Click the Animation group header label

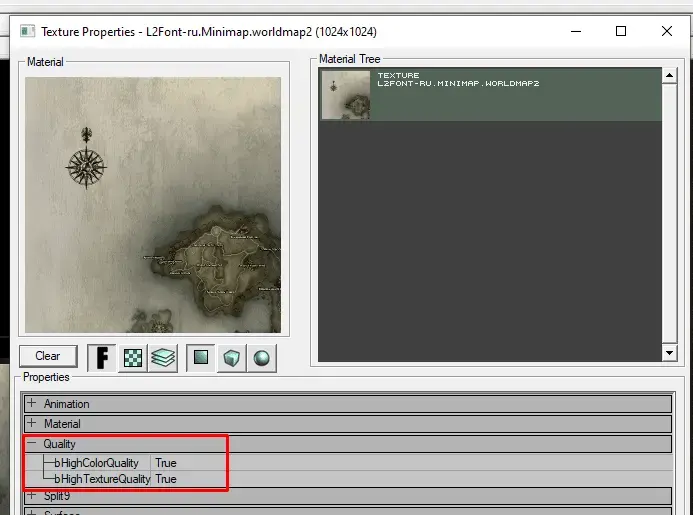click(x=66, y=404)
